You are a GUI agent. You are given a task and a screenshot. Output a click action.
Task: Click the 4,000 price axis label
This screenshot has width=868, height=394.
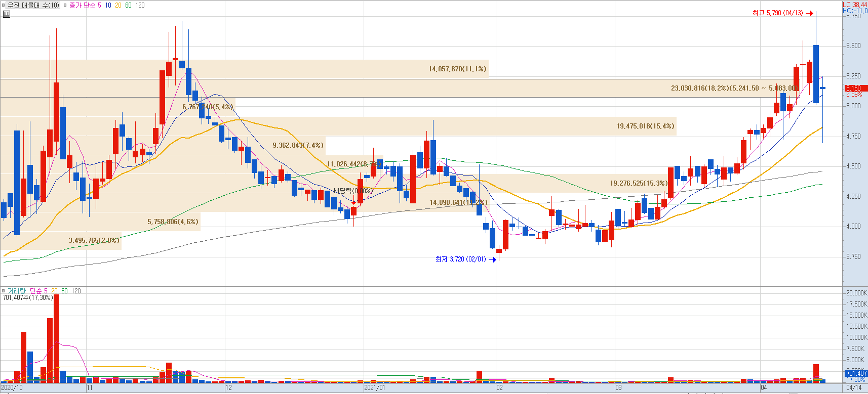pos(853,226)
